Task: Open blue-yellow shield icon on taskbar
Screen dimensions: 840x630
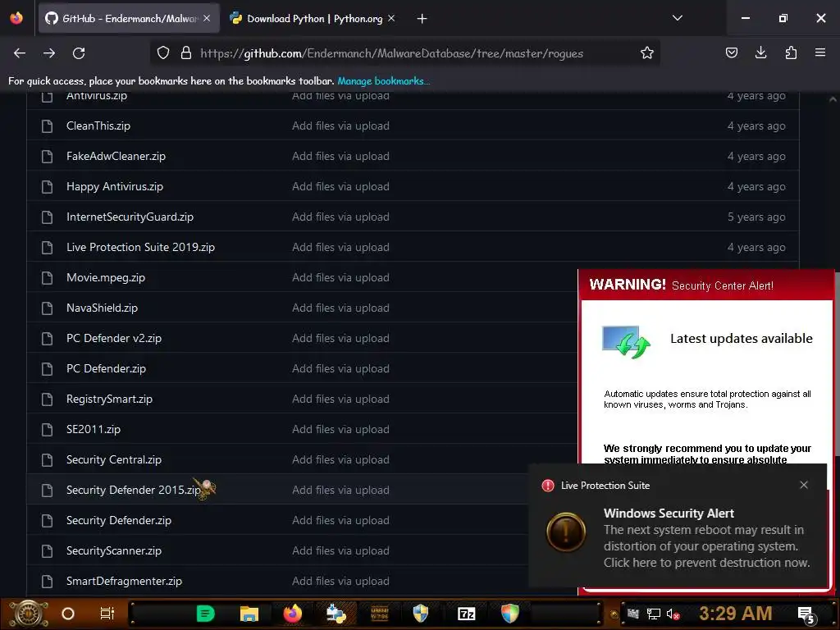Action: (421, 614)
